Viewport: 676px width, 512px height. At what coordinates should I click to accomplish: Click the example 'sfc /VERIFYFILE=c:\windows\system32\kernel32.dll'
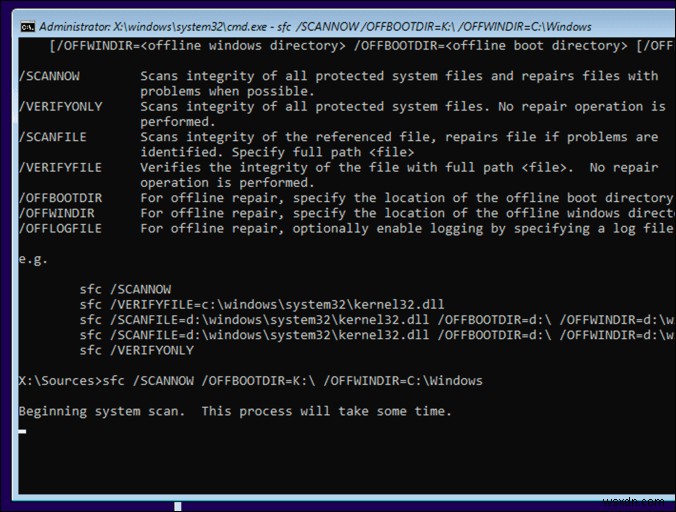pyautogui.click(x=262, y=305)
